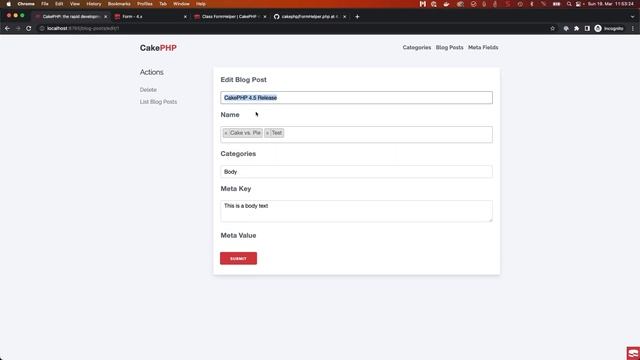The height and width of the screenshot is (360, 640).
Task: Click the CakePHP logo
Action: [158, 48]
